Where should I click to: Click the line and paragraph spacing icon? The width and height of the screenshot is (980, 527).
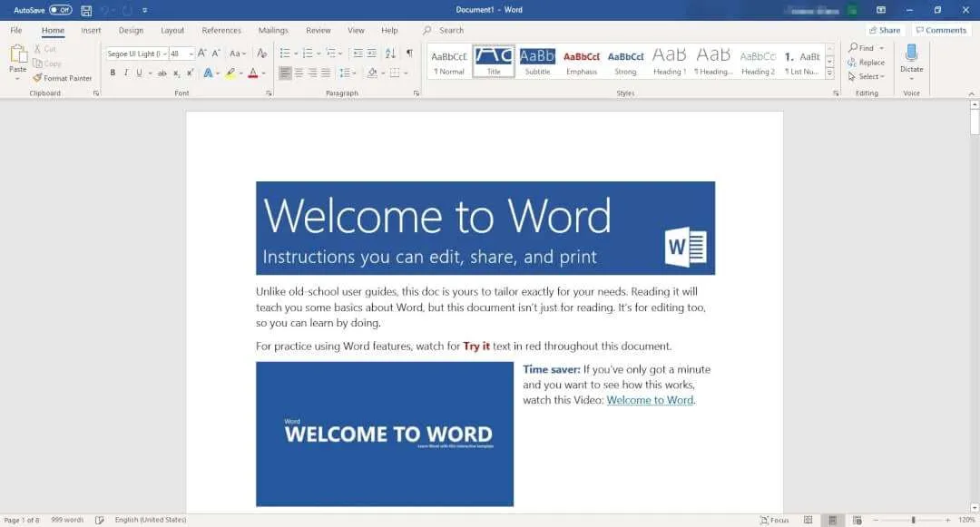(x=345, y=73)
